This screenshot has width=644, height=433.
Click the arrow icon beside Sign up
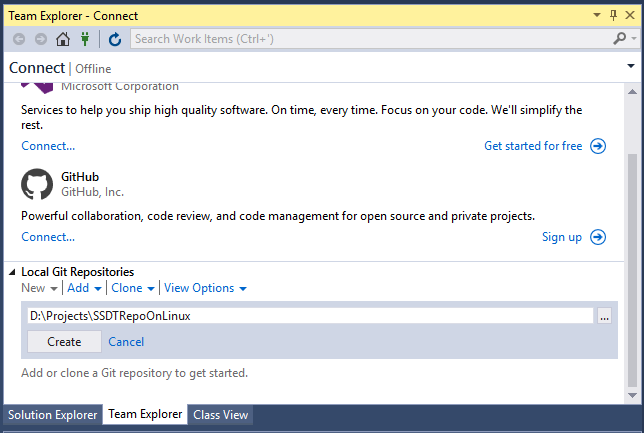coord(598,237)
